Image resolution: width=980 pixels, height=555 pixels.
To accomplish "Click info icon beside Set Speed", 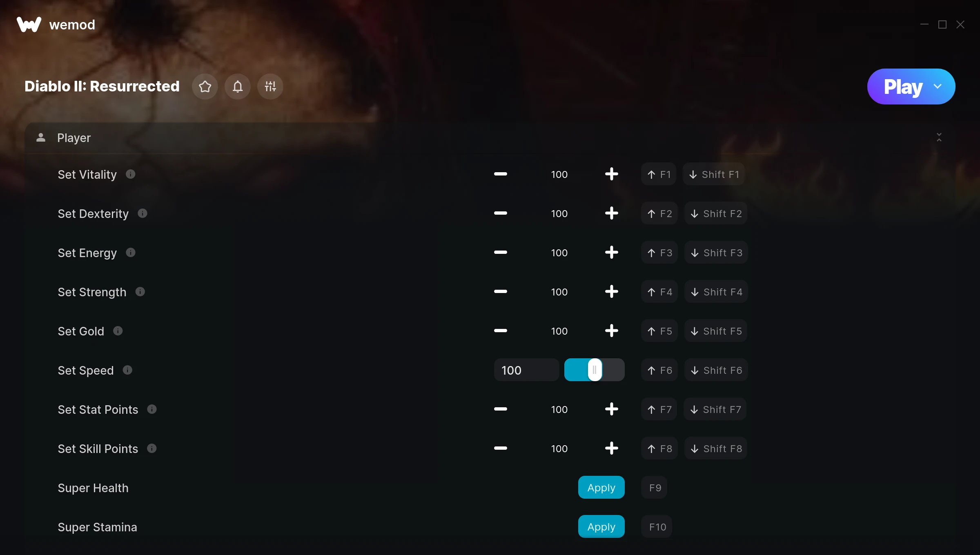I will (127, 370).
